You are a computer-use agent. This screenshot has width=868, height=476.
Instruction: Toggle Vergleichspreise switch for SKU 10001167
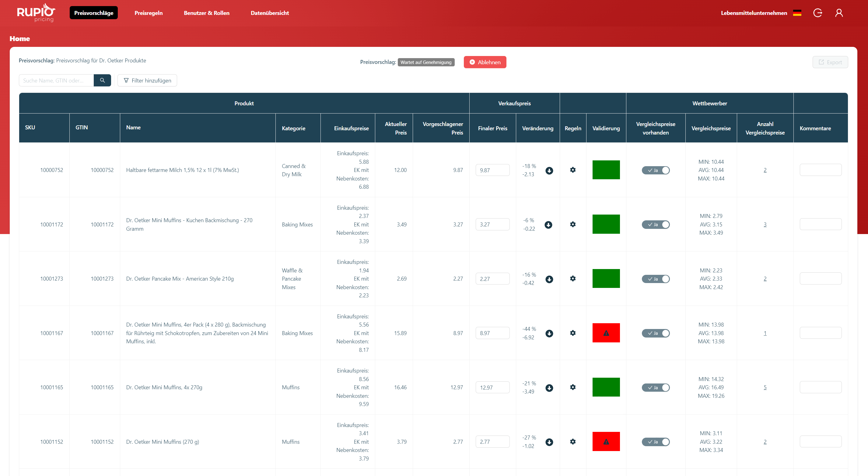click(x=655, y=333)
